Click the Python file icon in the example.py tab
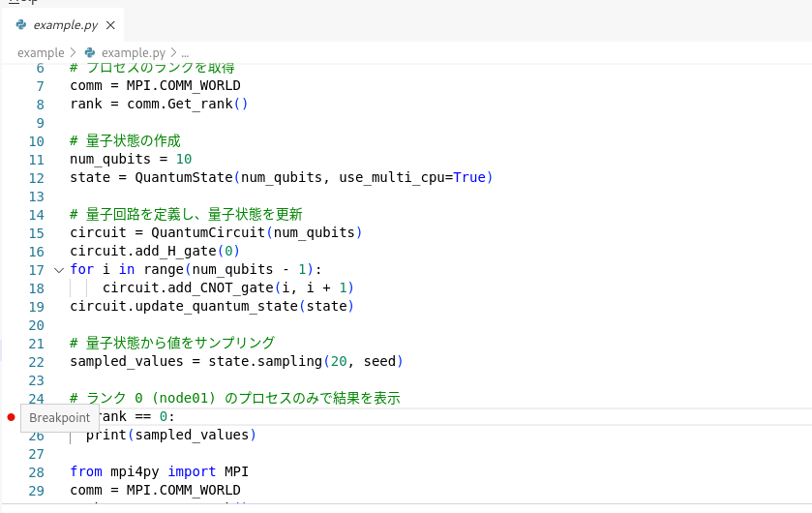The image size is (812, 513). [21, 24]
